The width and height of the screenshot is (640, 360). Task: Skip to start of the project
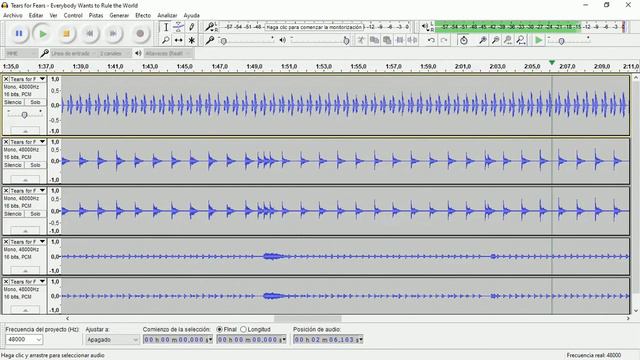pos(90,33)
